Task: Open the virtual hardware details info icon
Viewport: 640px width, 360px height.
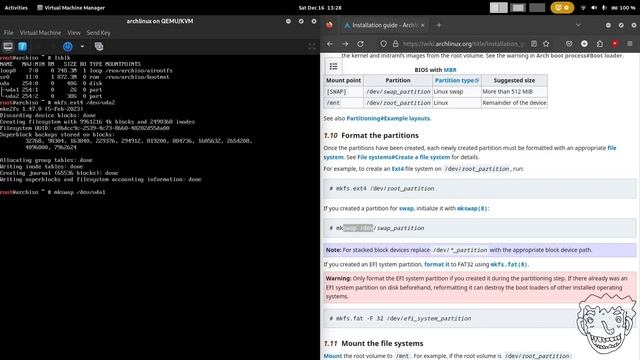Action: (x=22, y=47)
